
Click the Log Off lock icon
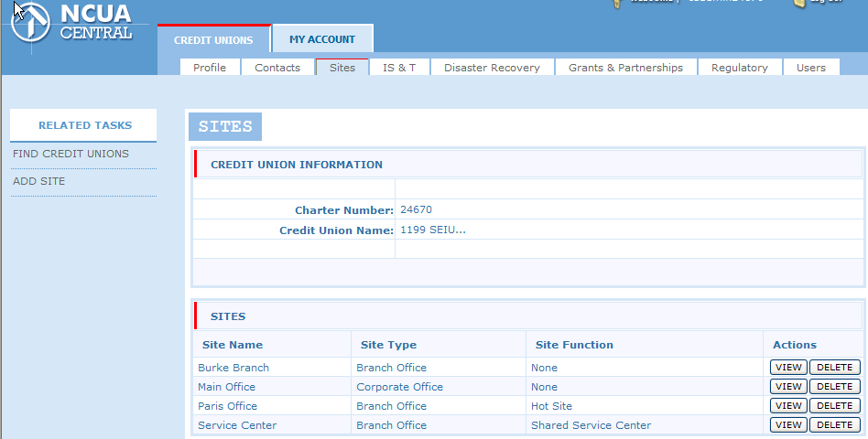(798, 3)
